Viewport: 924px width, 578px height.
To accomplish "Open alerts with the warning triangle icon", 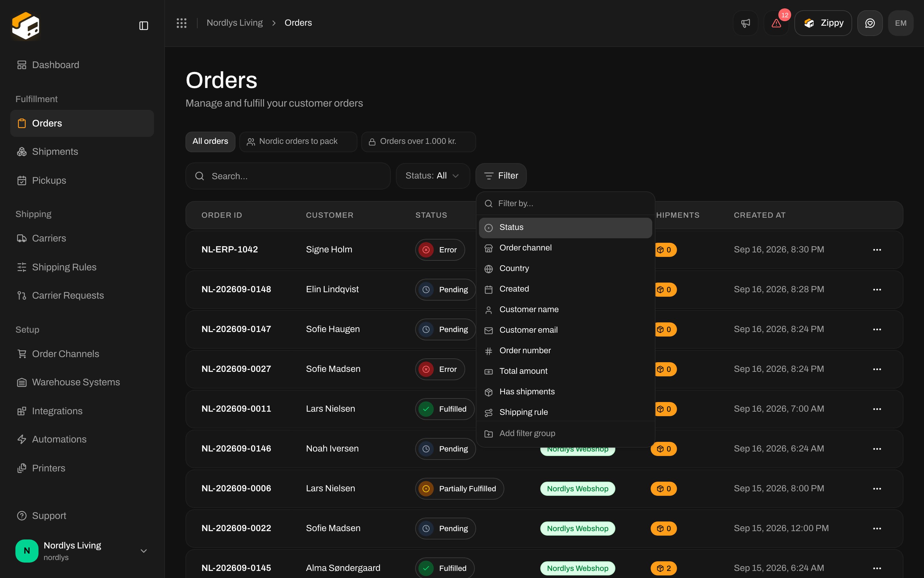I will [776, 23].
